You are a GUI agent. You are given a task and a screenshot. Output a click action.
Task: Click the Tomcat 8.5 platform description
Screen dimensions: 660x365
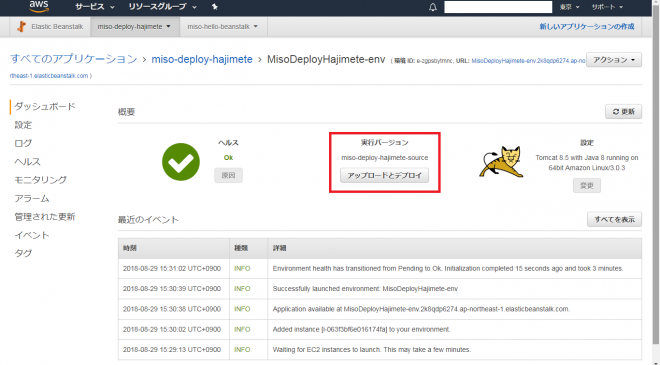(587, 163)
